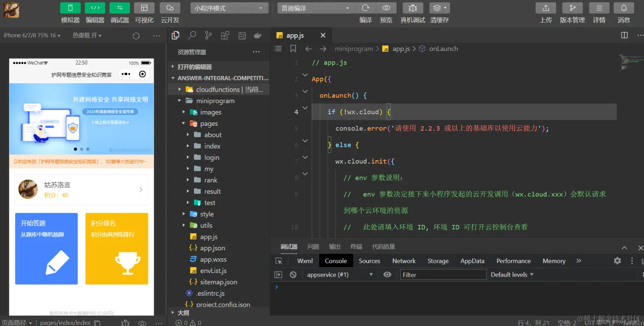Open Version Management branch icon
Image resolution: width=644 pixels, height=326 pixels.
(x=572, y=8)
